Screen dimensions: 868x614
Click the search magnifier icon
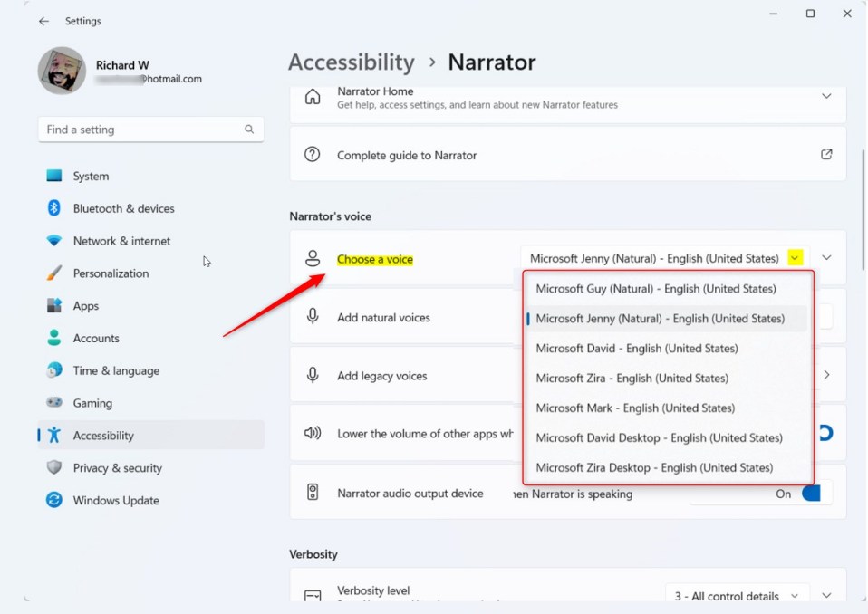click(249, 129)
